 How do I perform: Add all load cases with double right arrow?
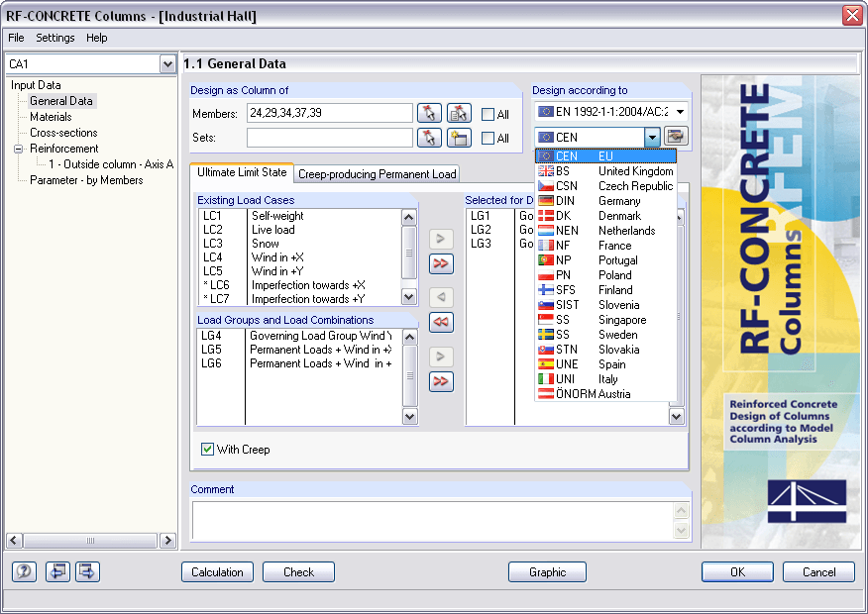(441, 263)
